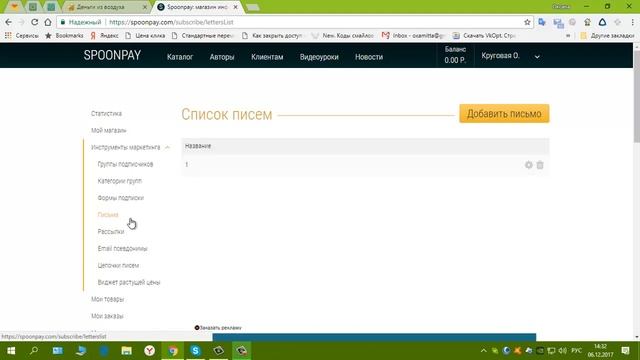
Task: Show more bookmarks chevron
Action: click(568, 36)
